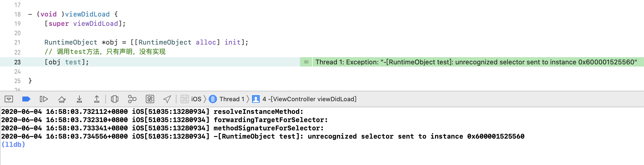644x165 pixels.
Task: Click the line 21 gutter number
Action: [x=17, y=42]
